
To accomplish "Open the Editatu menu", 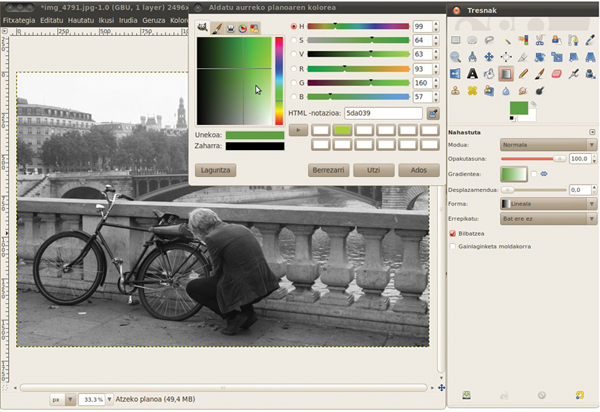I will click(x=52, y=20).
